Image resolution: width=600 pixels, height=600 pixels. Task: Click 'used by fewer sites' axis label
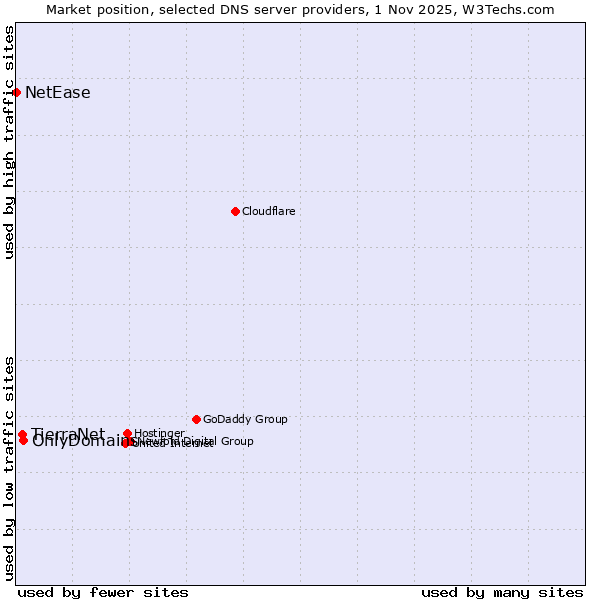pos(103,592)
